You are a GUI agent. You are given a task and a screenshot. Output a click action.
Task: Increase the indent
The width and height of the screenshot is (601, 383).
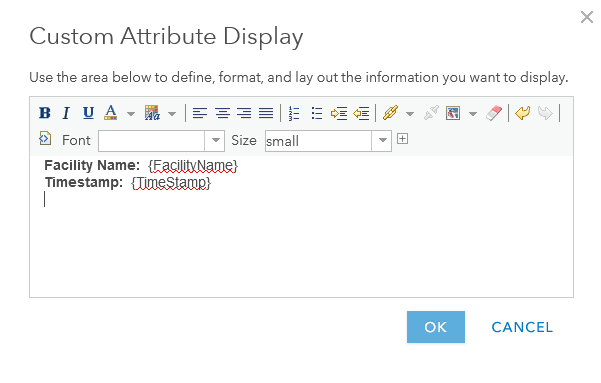click(x=339, y=113)
